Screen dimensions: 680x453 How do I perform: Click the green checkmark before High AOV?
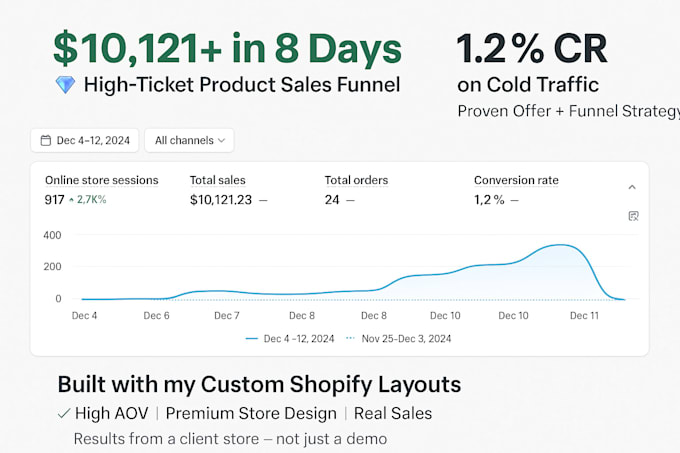pyautogui.click(x=64, y=413)
